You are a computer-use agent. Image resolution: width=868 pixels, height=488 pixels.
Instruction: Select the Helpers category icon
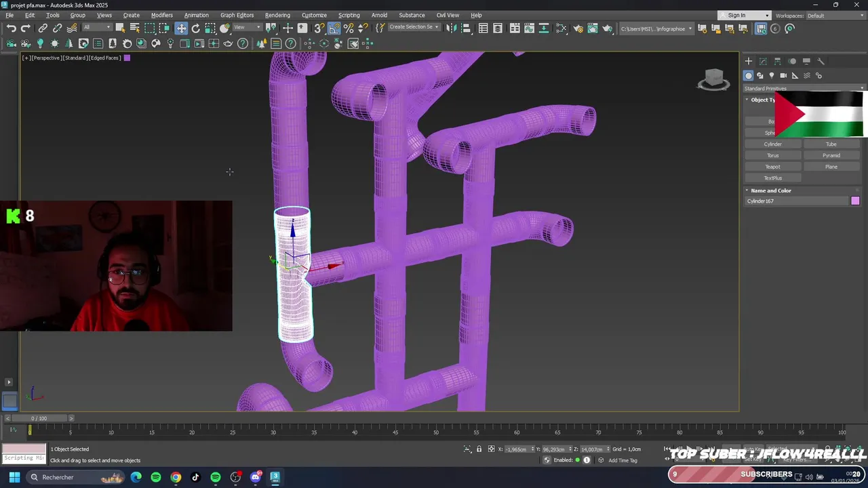(x=795, y=76)
